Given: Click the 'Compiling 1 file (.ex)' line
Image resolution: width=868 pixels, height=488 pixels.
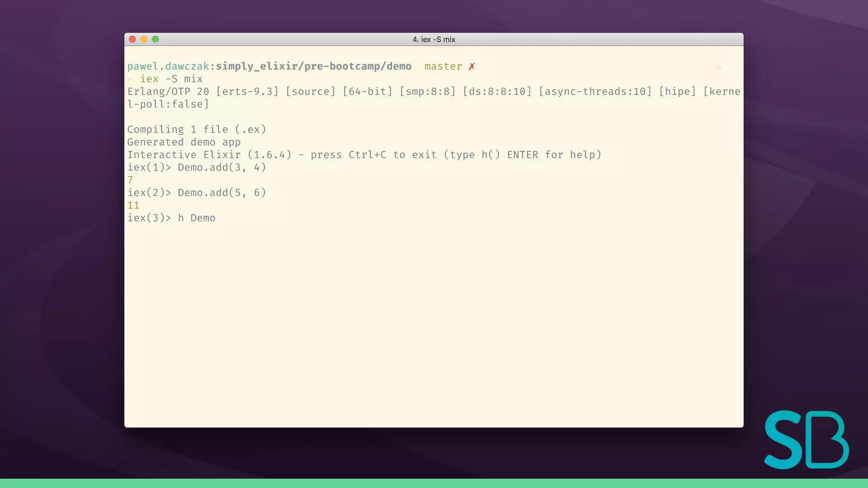Looking at the screenshot, I should click(197, 130).
